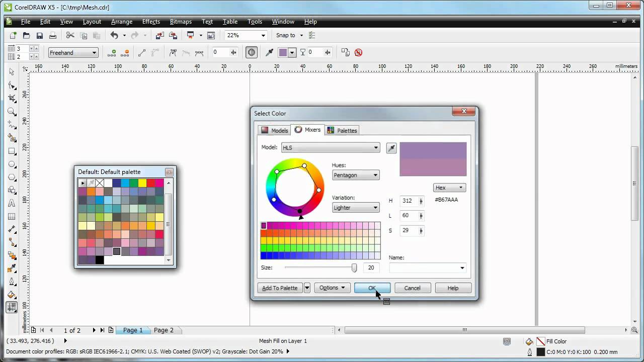Click the Add Node icon
This screenshot has height=362, width=644.
pos(112,52)
